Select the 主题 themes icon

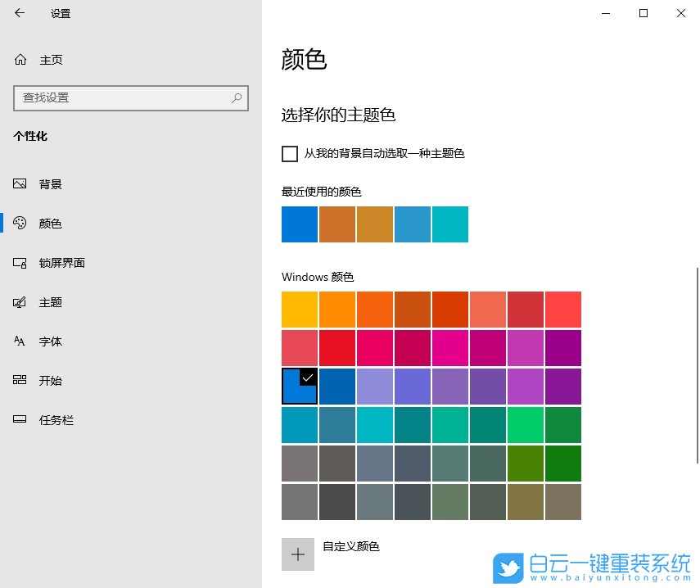[20, 301]
